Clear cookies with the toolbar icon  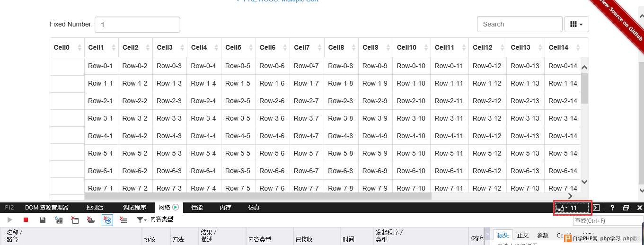point(91,220)
